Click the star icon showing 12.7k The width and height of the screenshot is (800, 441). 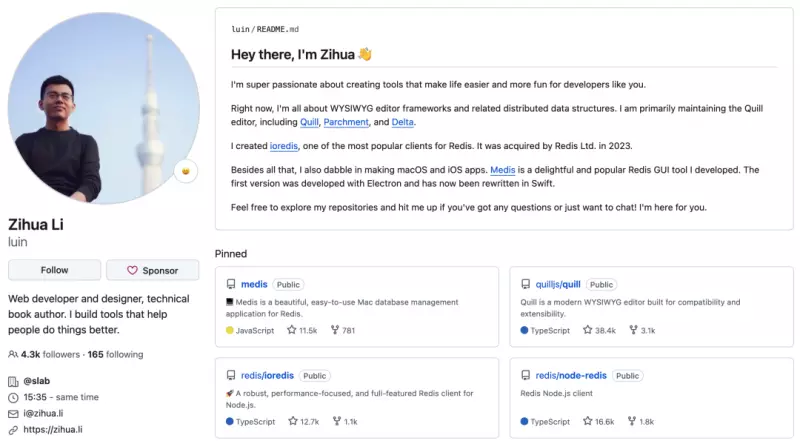tap(292, 421)
